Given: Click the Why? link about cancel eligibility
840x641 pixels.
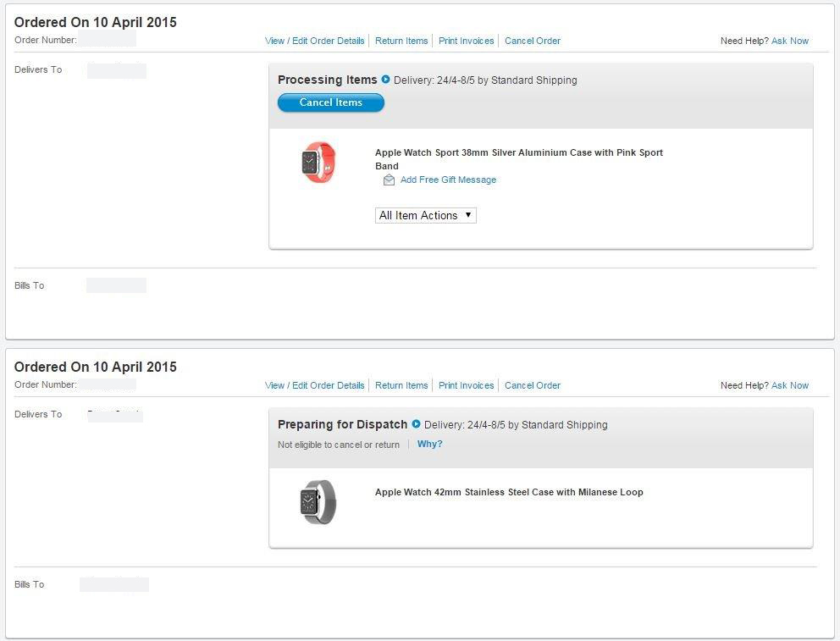Looking at the screenshot, I should (429, 445).
